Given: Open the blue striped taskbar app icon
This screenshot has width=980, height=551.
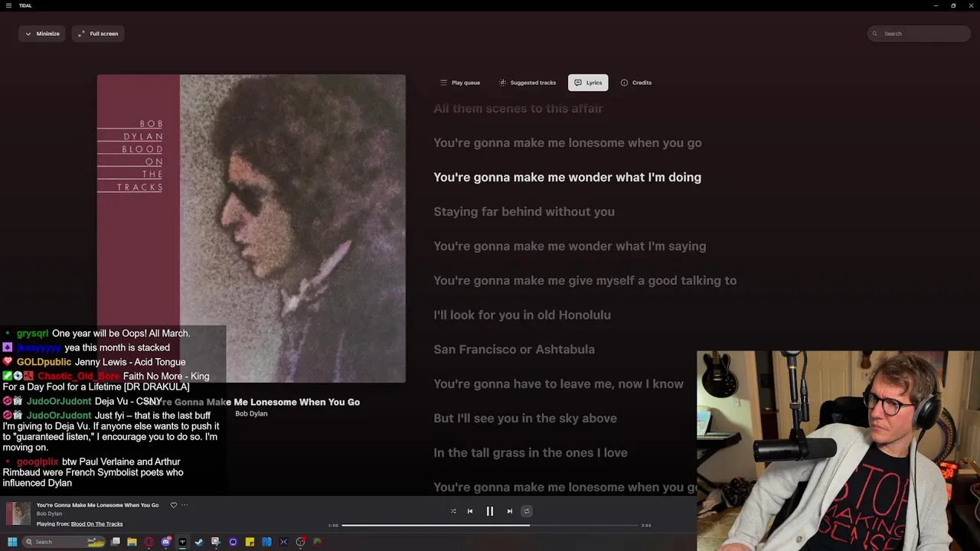Looking at the screenshot, I should 266,542.
